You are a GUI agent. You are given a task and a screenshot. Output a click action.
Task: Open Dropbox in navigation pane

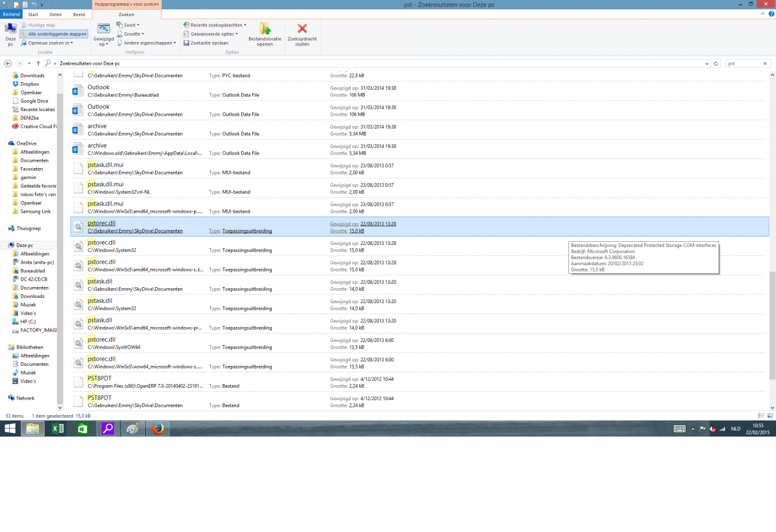click(30, 84)
